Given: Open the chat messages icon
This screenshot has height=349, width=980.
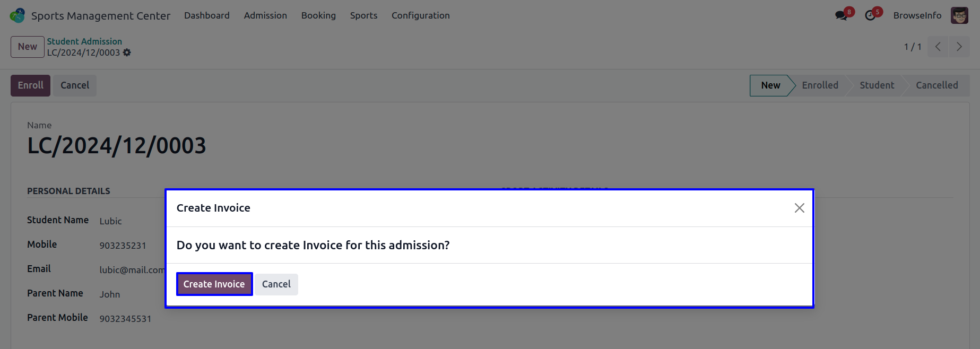Looking at the screenshot, I should point(842,15).
